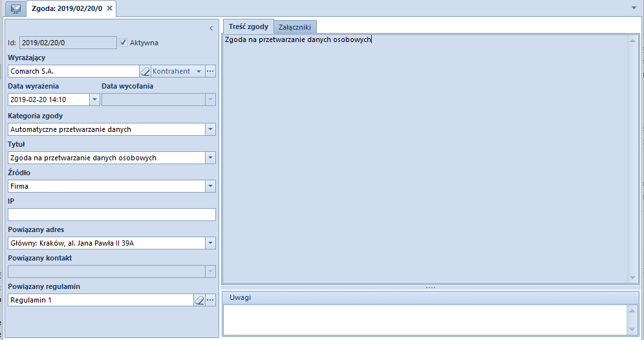
Task: Toggle the Aktywna checkbox
Action: pos(123,42)
